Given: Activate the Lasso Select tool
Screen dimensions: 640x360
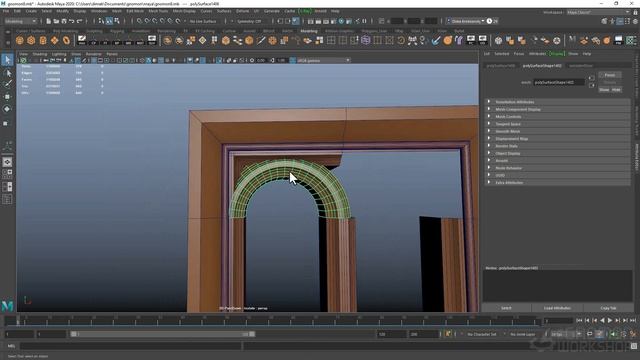Looking at the screenshot, I should (x=7, y=73).
